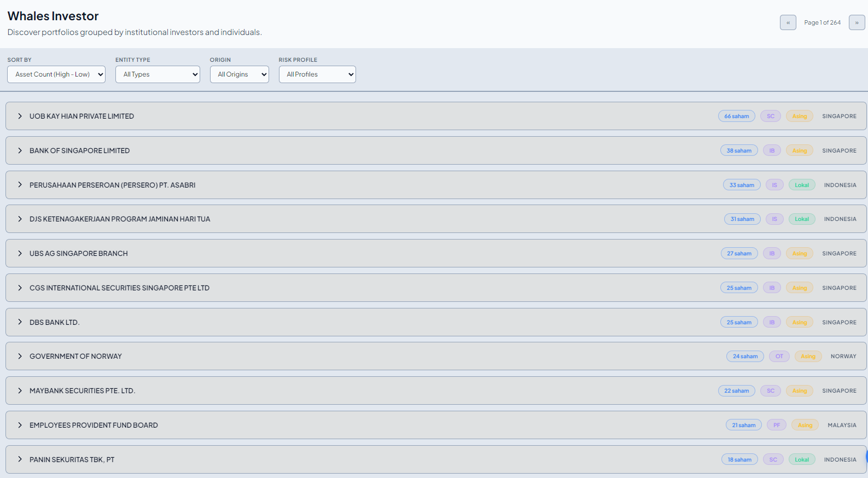Viewport: 868px width, 478px height.
Task: Go to the previous page
Action: (x=788, y=22)
